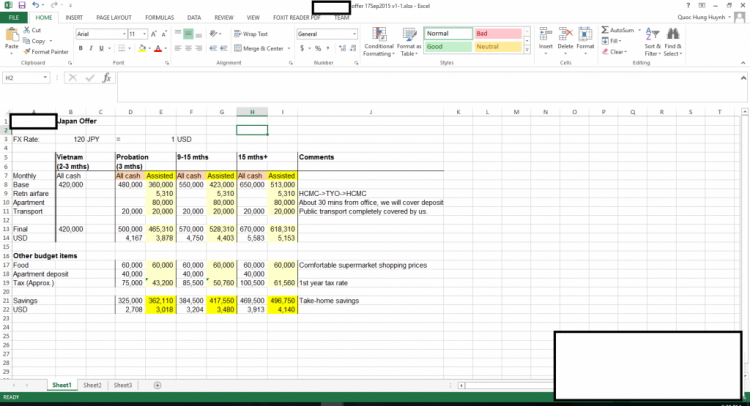Click the Name Box showing H2

pyautogui.click(x=26, y=77)
